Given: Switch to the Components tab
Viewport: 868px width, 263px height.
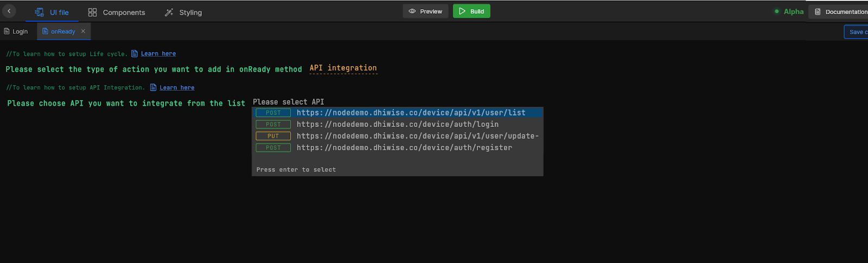Looking at the screenshot, I should (117, 12).
